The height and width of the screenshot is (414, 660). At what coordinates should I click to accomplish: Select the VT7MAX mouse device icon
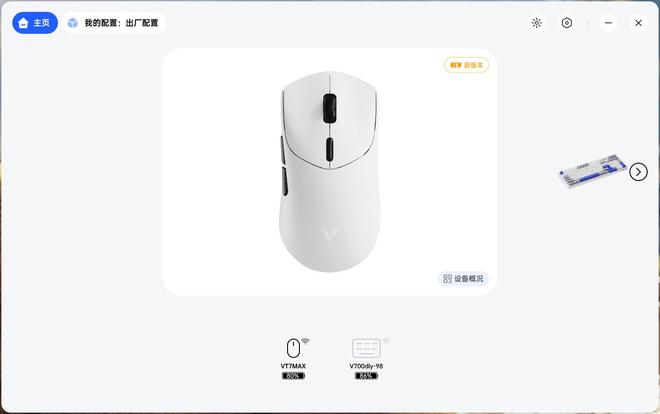tap(293, 348)
